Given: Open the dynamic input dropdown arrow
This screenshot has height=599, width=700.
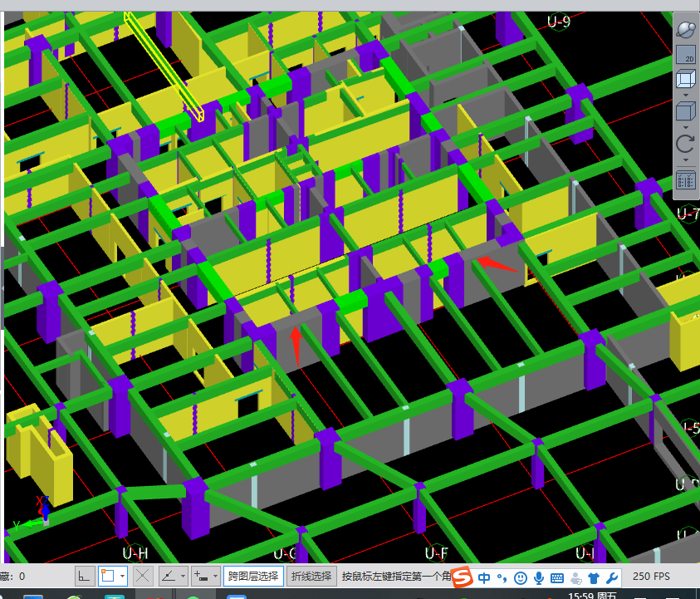Looking at the screenshot, I should pyautogui.click(x=215, y=577).
